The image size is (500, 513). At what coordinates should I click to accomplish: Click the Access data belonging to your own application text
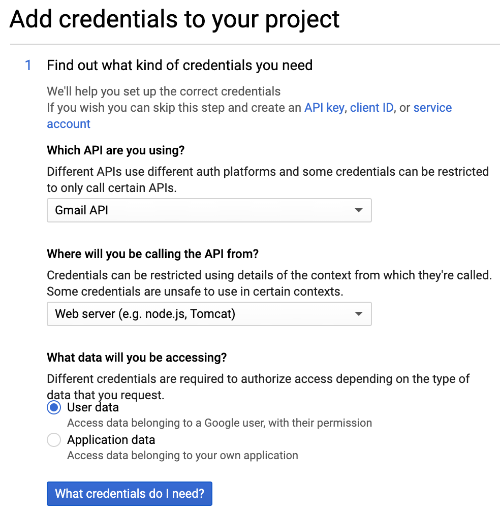click(x=183, y=455)
